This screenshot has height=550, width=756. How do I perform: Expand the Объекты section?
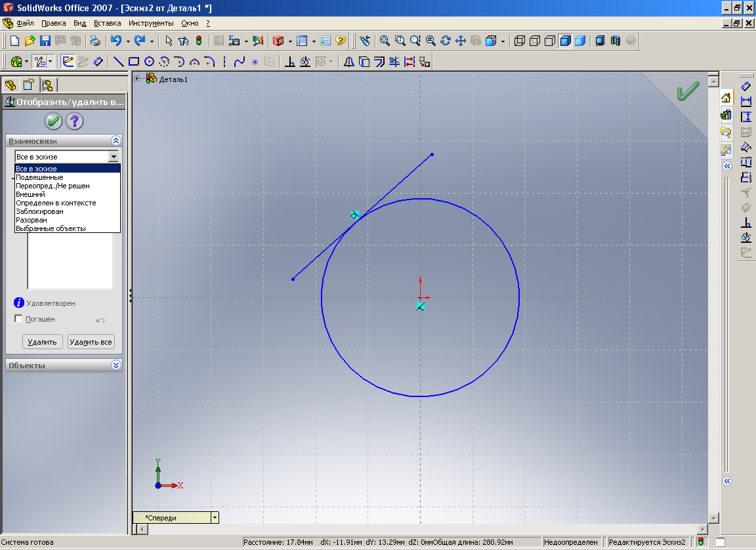tap(116, 365)
